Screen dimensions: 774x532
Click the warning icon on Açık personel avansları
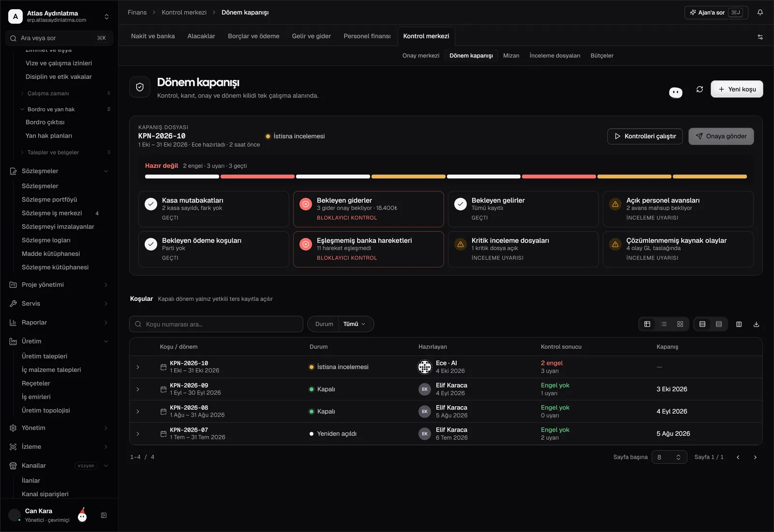pos(615,204)
